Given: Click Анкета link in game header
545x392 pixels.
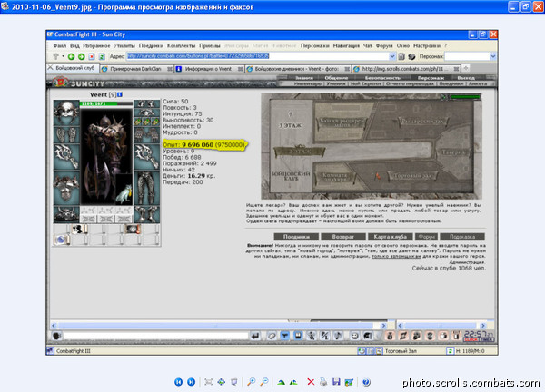Looking at the screenshot, I should point(477,83).
